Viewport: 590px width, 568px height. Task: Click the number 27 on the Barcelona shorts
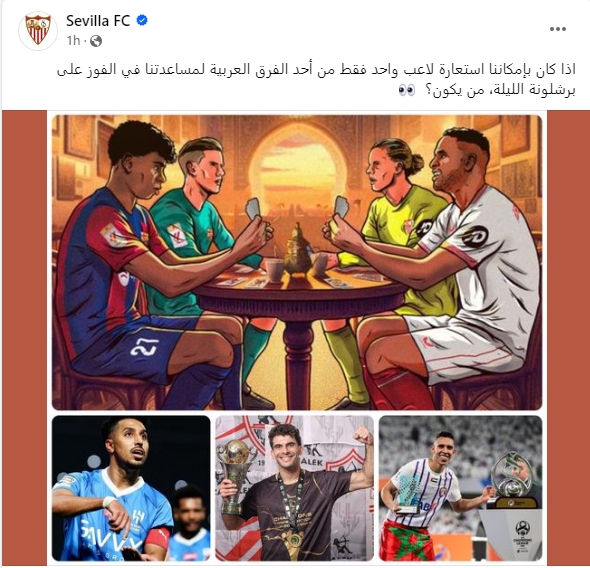(x=144, y=347)
